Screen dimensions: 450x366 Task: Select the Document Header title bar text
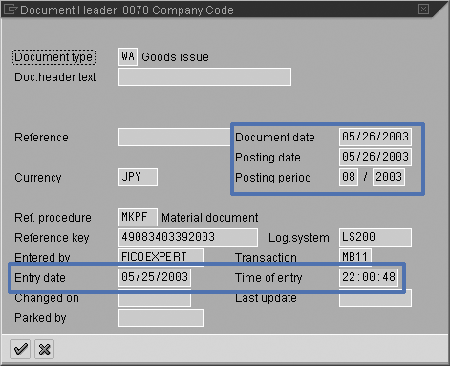click(x=127, y=10)
